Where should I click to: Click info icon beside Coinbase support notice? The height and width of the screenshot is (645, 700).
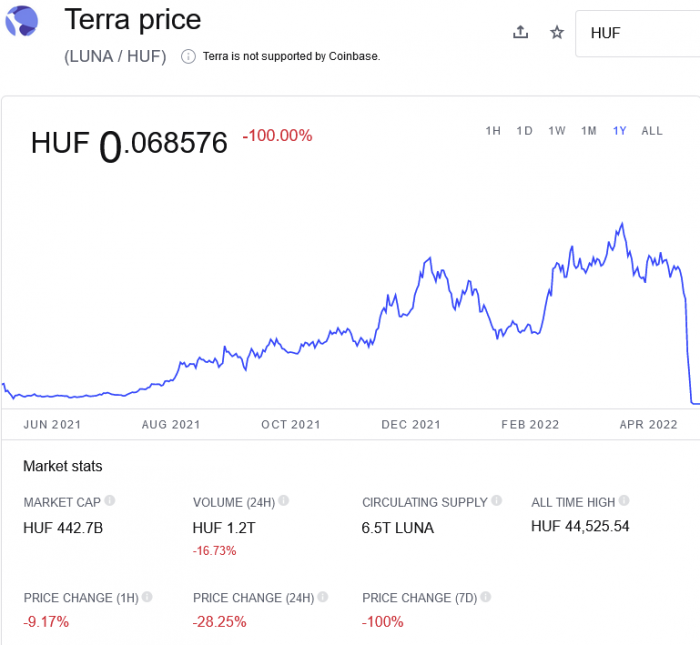tap(187, 56)
